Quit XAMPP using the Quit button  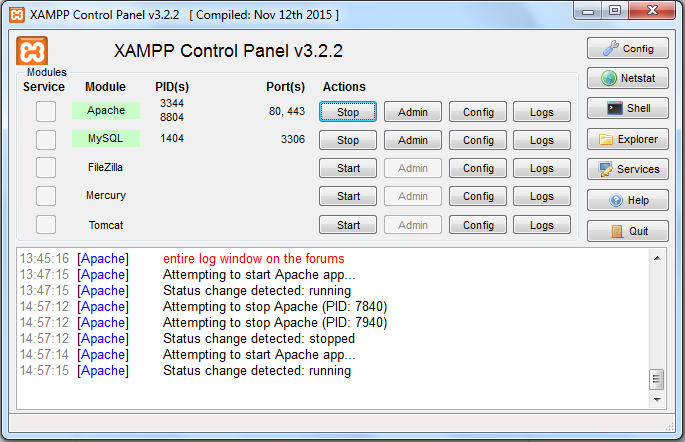627,231
